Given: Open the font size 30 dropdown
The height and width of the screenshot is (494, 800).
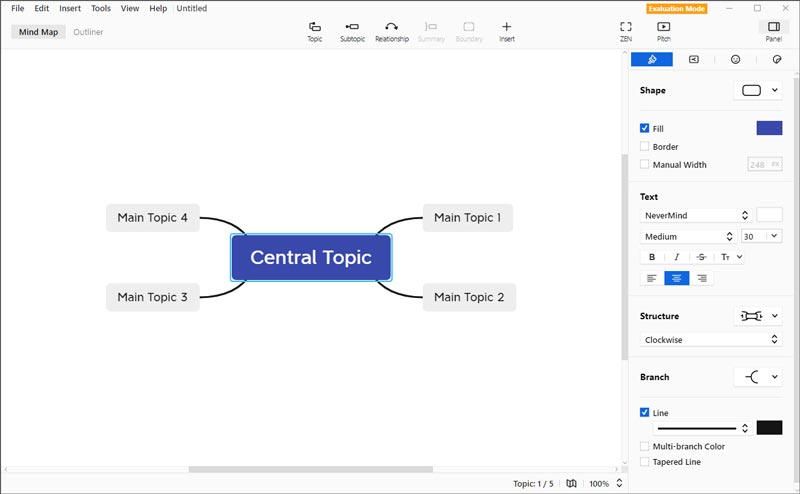Looking at the screenshot, I should click(x=762, y=237).
